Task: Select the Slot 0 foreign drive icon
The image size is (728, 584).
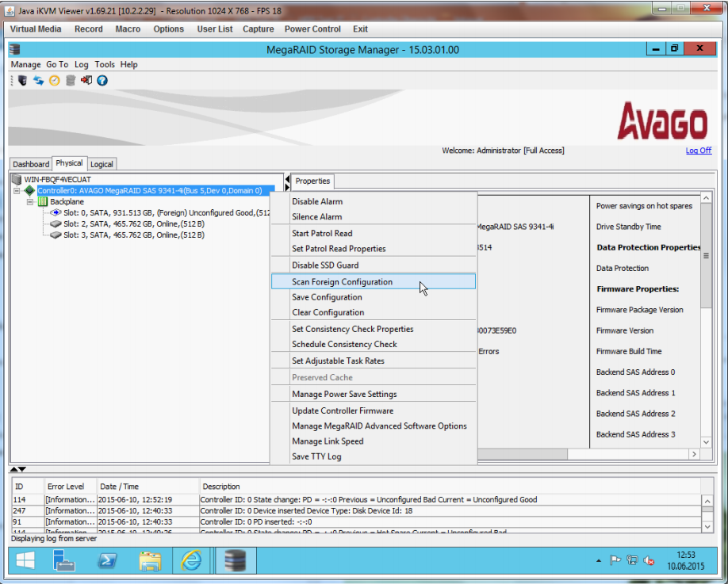Action: click(x=56, y=213)
